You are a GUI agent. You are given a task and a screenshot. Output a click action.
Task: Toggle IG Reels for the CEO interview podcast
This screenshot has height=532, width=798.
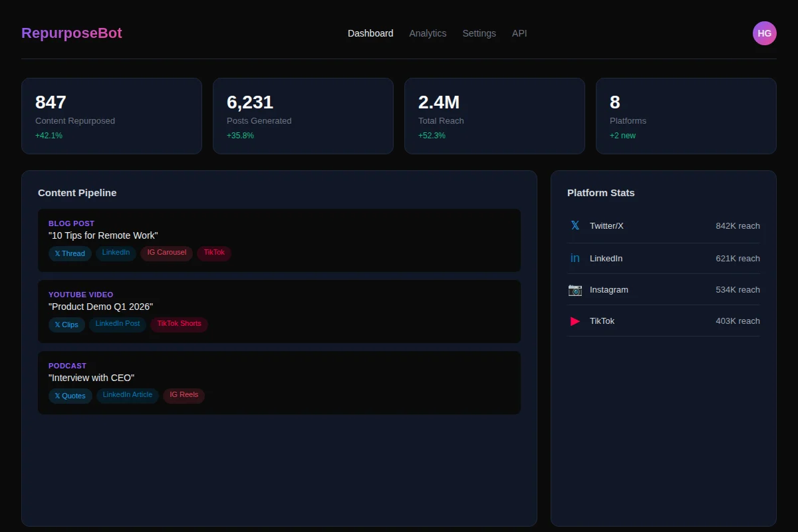click(184, 394)
